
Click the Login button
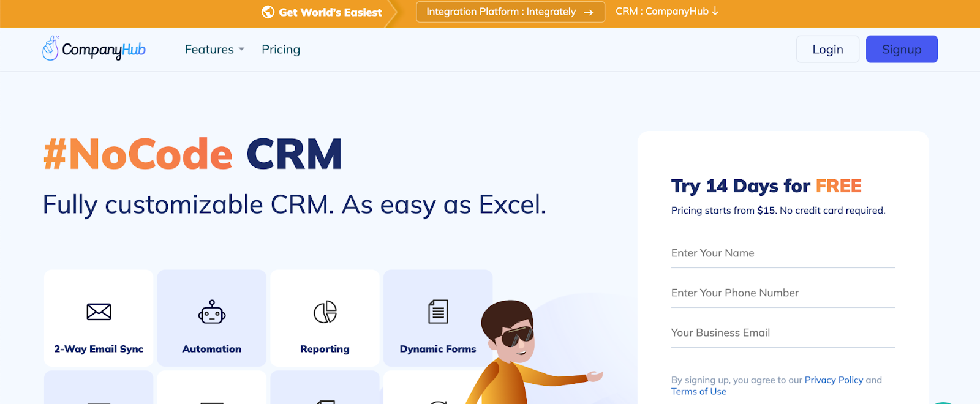[x=827, y=49]
